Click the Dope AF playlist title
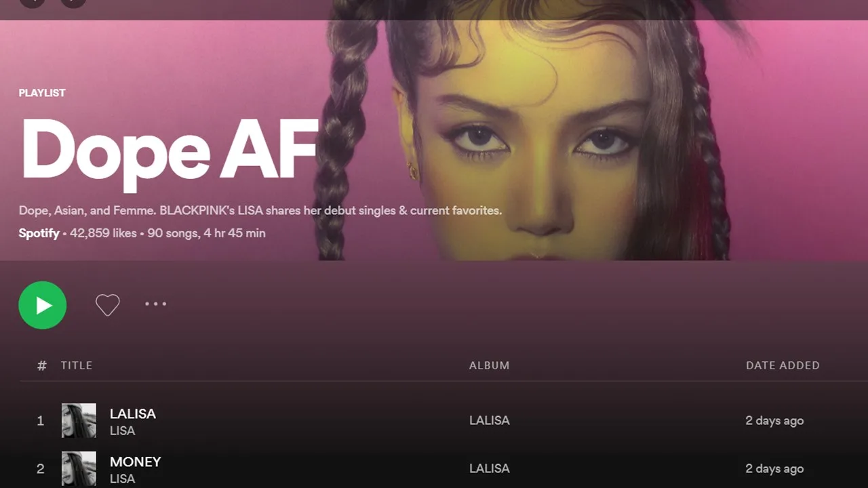This screenshot has width=868, height=488. coord(170,153)
